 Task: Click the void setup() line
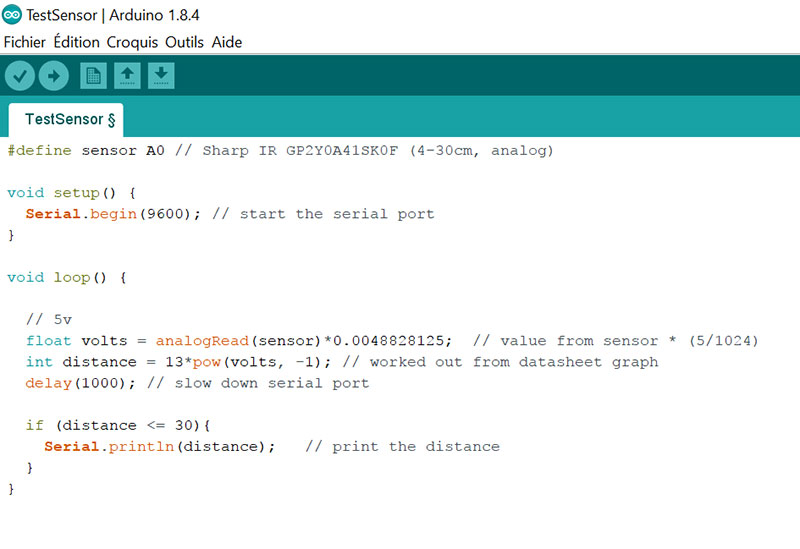(x=70, y=192)
